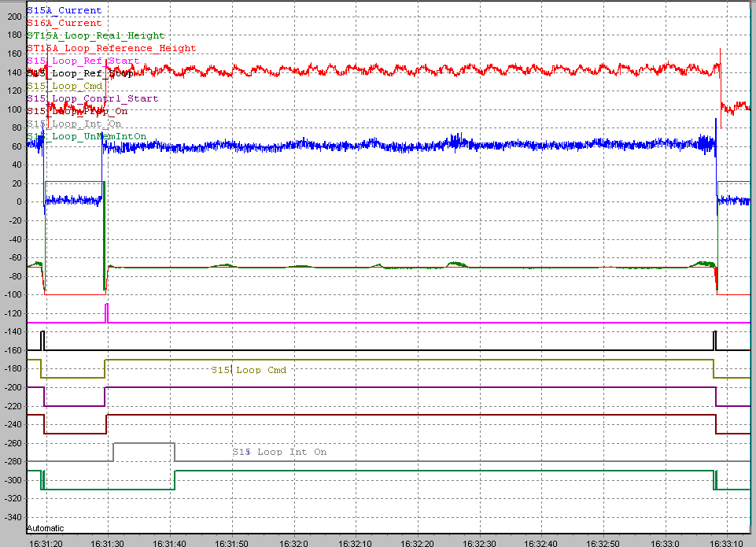Viewport: 756px width, 547px height.
Task: Select the S15A_Current legend entry
Action: [64, 10]
